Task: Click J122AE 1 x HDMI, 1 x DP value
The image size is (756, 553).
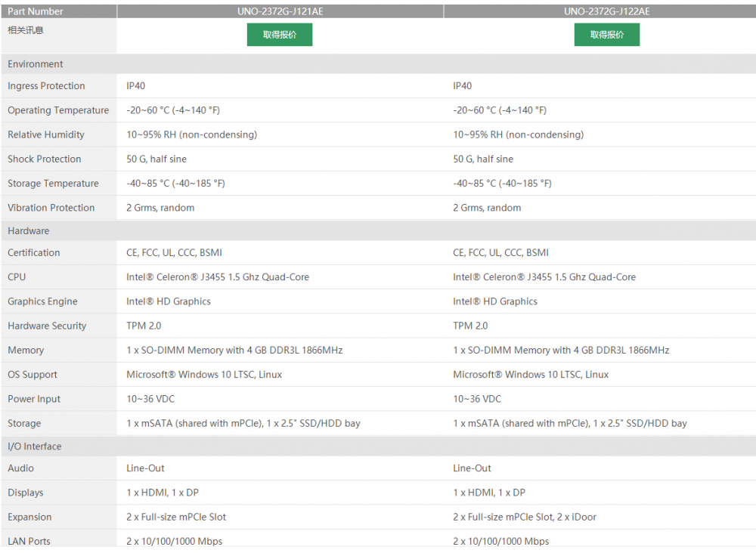Action: point(489,493)
